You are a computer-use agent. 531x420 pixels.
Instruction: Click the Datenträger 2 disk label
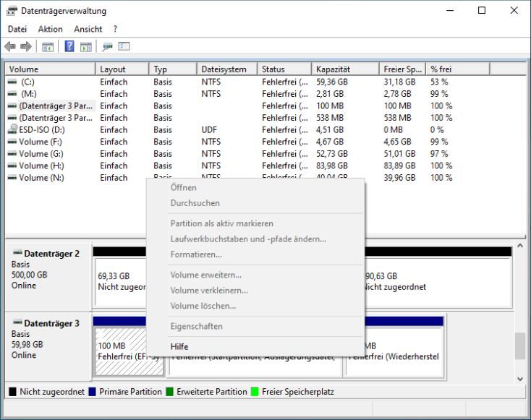click(51, 254)
